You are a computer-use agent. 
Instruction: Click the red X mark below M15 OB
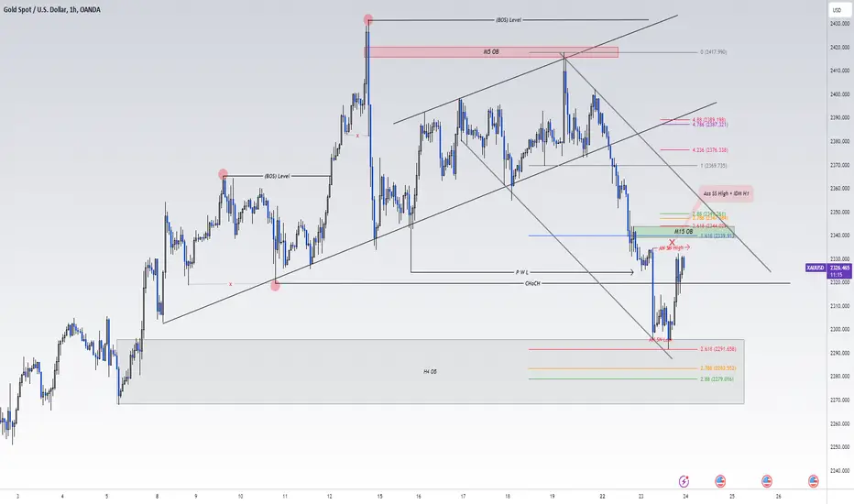tap(672, 242)
